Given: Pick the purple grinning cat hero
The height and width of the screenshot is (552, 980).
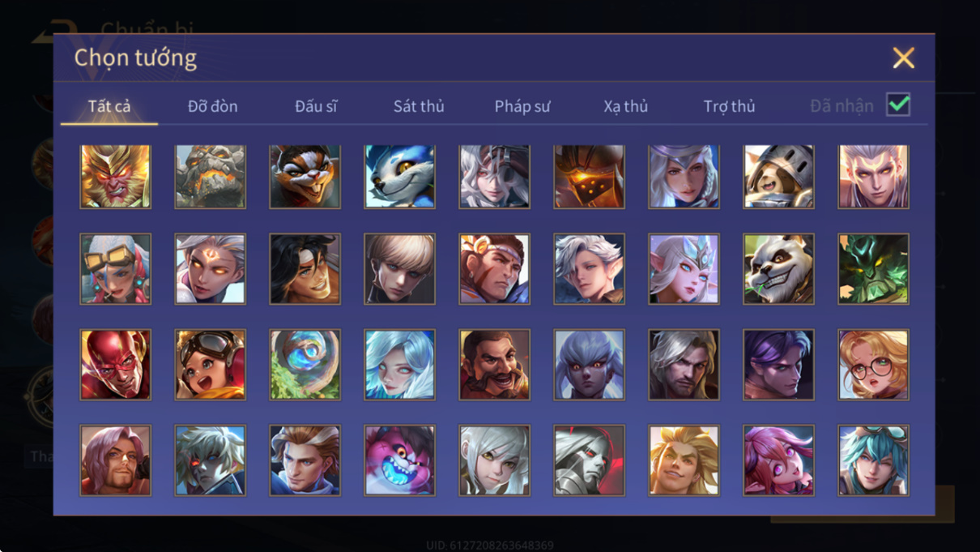Looking at the screenshot, I should click(400, 460).
